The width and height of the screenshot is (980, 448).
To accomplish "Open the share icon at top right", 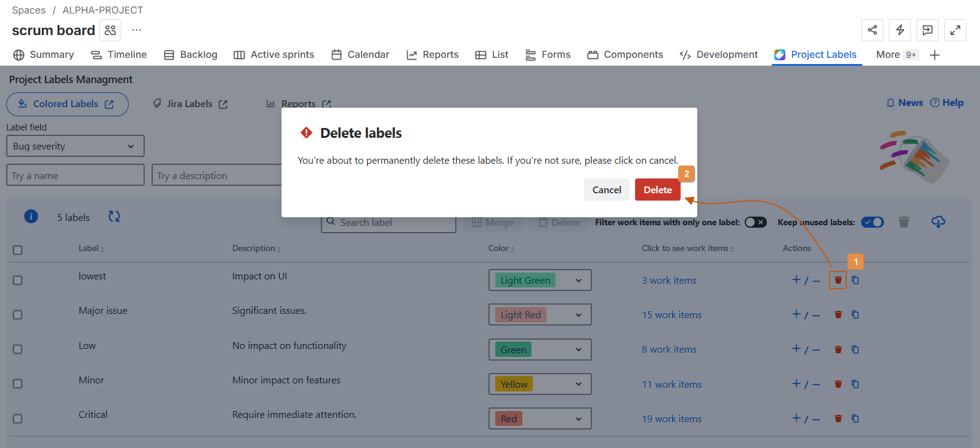I will click(x=872, y=30).
